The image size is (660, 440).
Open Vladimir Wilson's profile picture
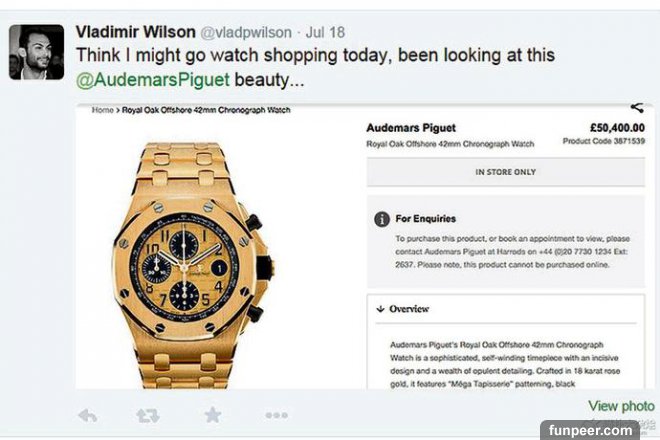pyautogui.click(x=37, y=52)
